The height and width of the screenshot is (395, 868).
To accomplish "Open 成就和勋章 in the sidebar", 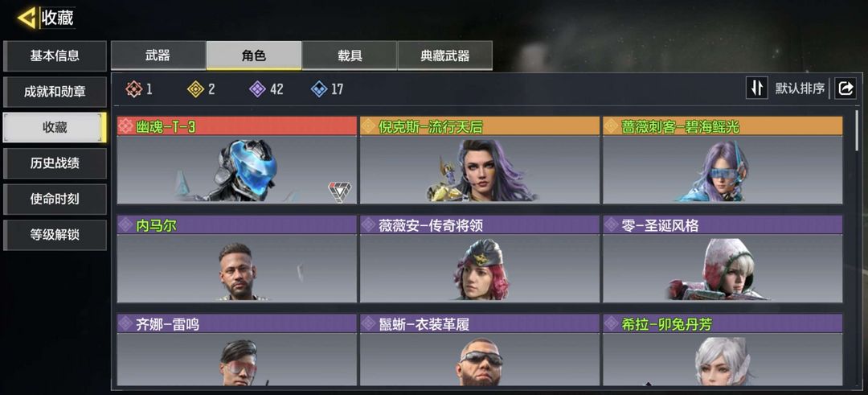I will pyautogui.click(x=55, y=92).
